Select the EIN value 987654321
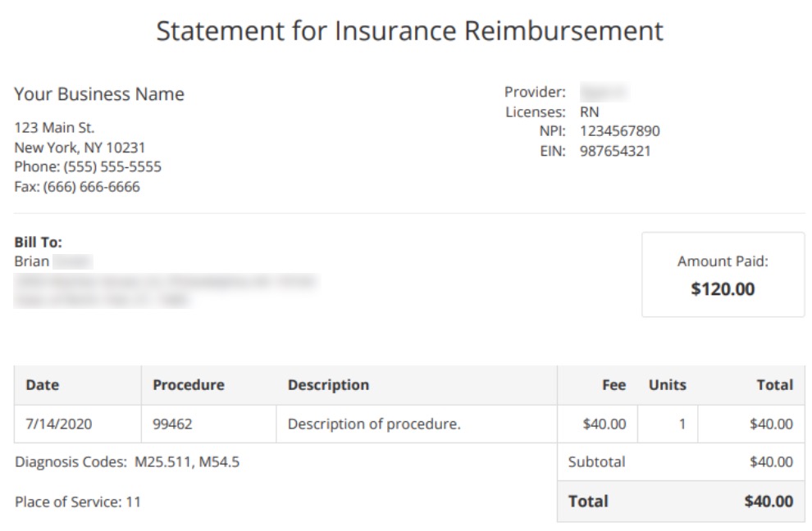The height and width of the screenshot is (531, 812). point(615,151)
